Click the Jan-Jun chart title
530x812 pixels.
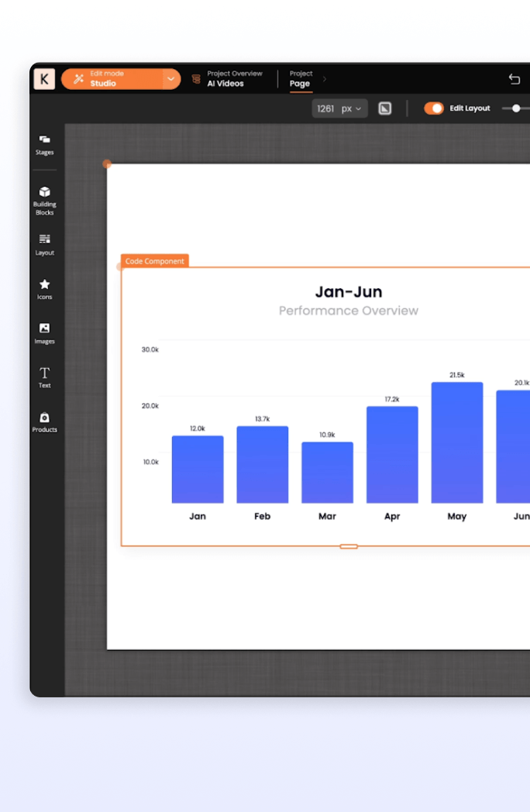pos(349,291)
